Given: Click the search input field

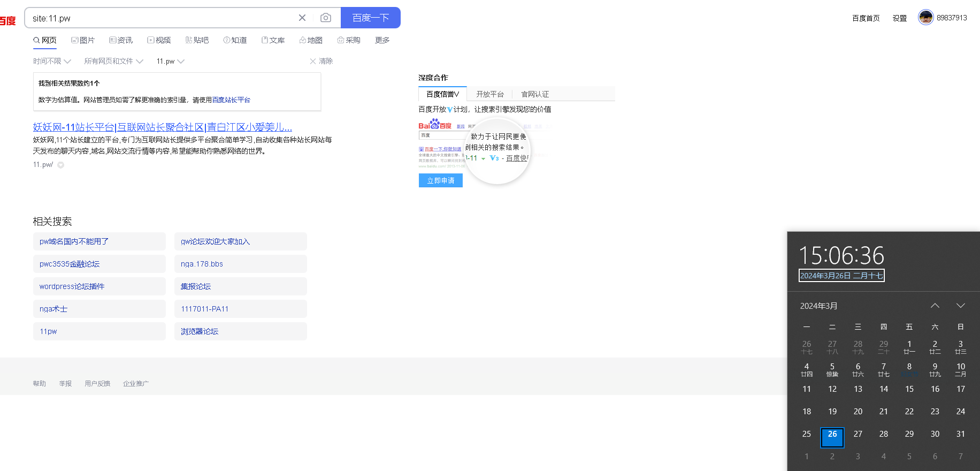Looking at the screenshot, I should click(x=160, y=18).
